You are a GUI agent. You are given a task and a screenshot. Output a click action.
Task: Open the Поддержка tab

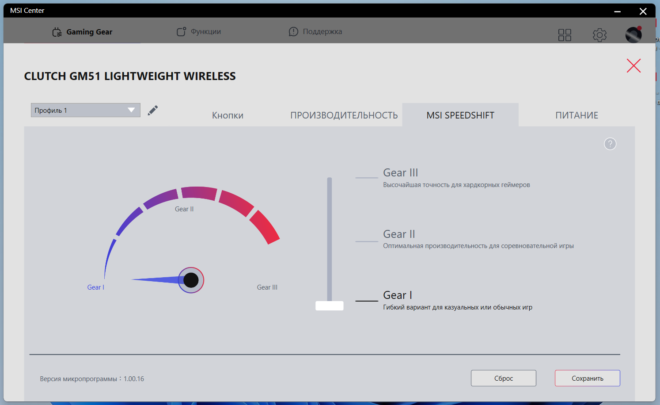tap(315, 32)
